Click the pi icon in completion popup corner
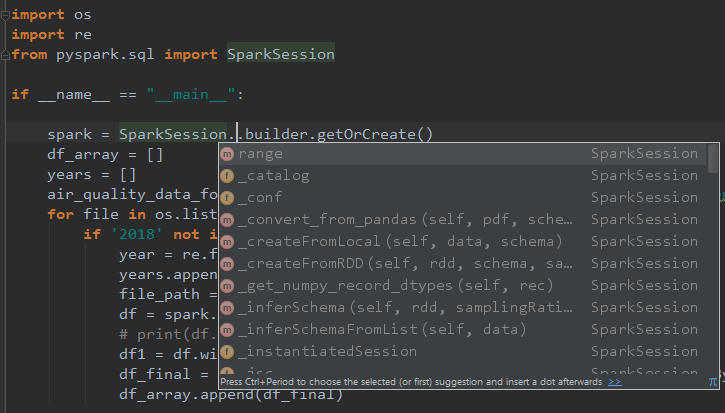This screenshot has height=413, width=725. [713, 381]
